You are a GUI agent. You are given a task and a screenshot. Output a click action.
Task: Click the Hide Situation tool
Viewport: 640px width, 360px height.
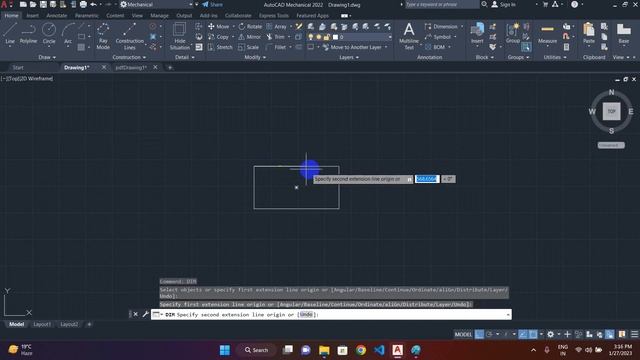point(180,36)
